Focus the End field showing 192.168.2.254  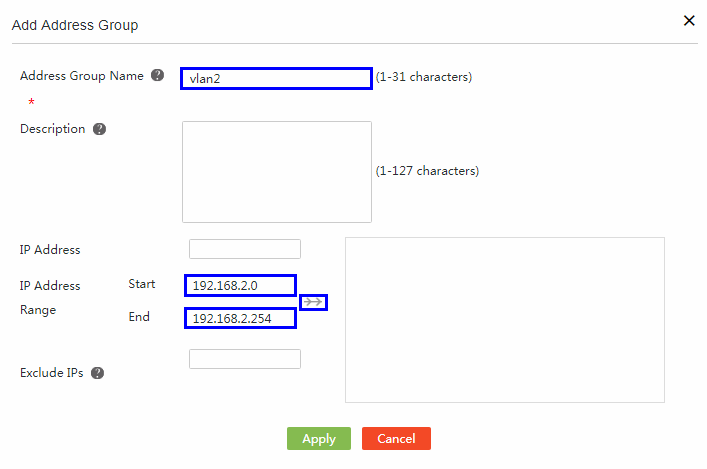click(x=240, y=318)
